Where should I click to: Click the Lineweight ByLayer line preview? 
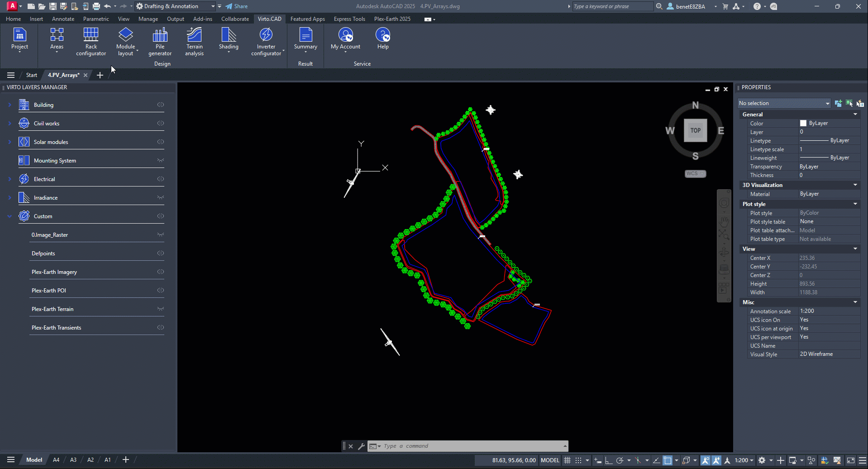tap(814, 158)
